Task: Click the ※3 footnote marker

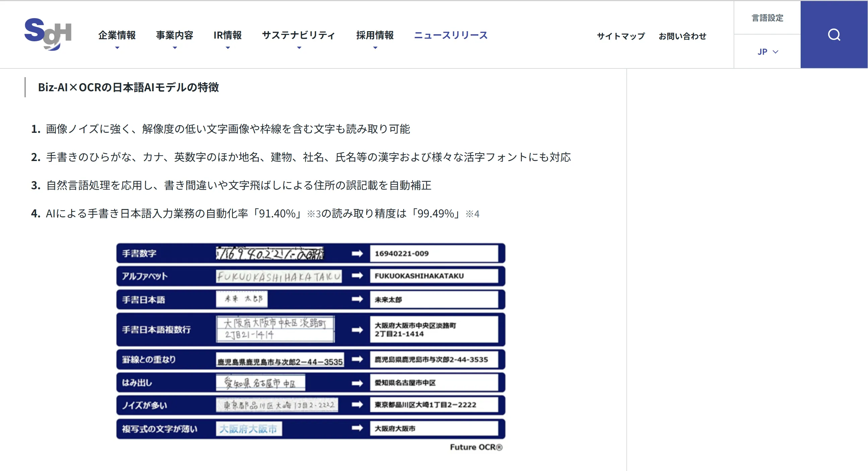Action: (x=314, y=214)
